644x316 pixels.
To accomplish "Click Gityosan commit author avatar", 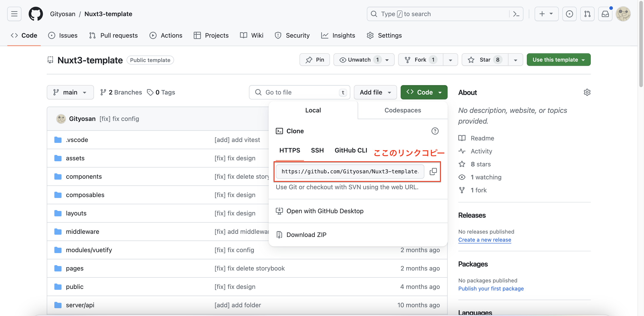I will (x=61, y=119).
